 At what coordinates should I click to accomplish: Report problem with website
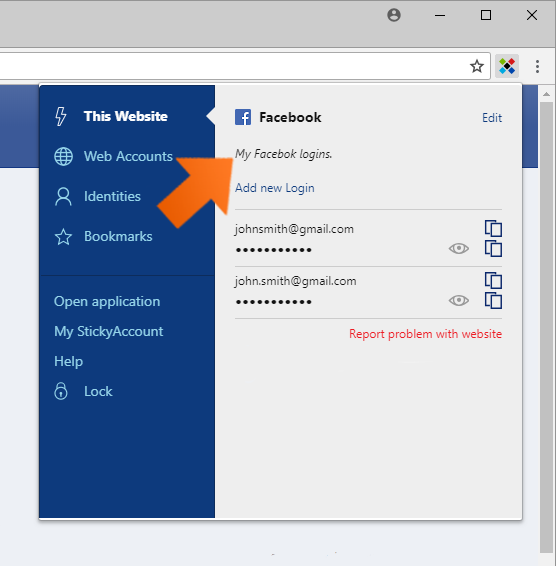coord(425,334)
